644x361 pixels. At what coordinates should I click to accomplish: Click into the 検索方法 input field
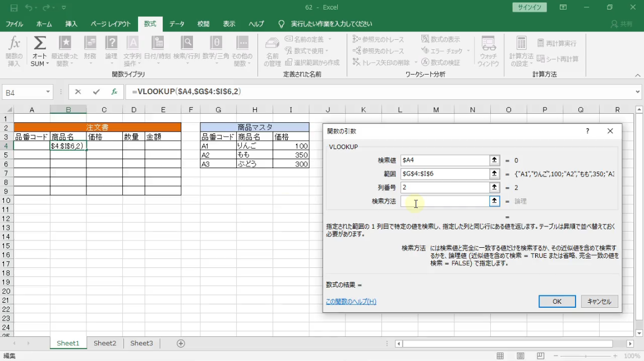[445, 201]
